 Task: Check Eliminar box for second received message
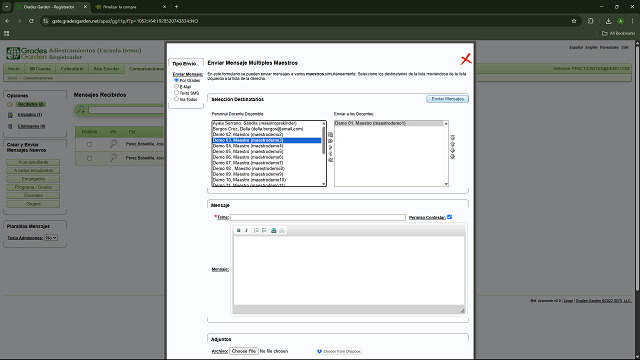89,158
